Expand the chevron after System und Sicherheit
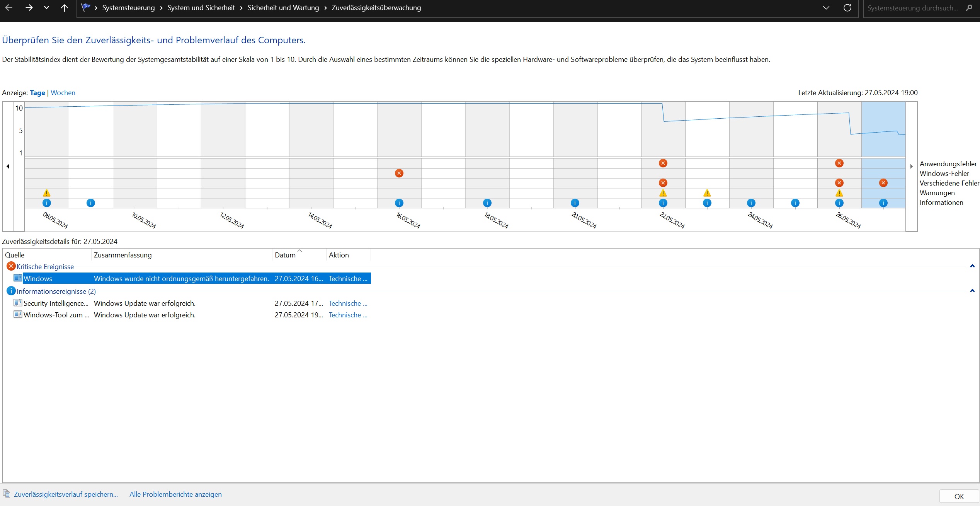This screenshot has width=980, height=506. pyautogui.click(x=241, y=8)
